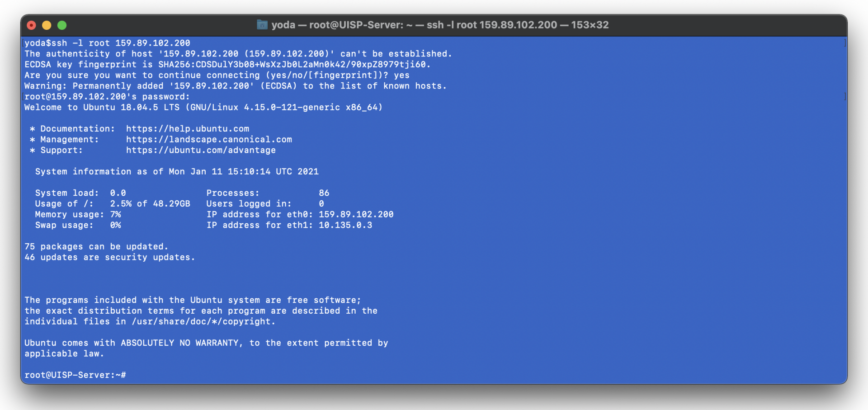Click the eth1 IP address 10.135.0.3
Viewport: 868px width, 410px height.
(345, 225)
